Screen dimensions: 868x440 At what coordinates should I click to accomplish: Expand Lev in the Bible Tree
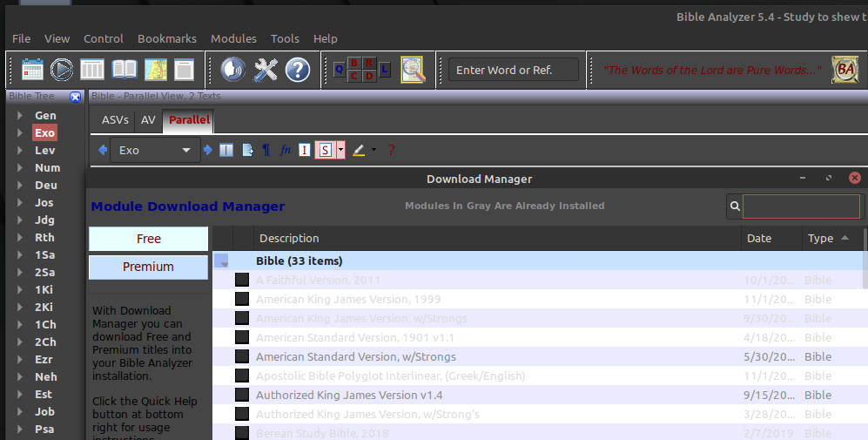click(20, 150)
